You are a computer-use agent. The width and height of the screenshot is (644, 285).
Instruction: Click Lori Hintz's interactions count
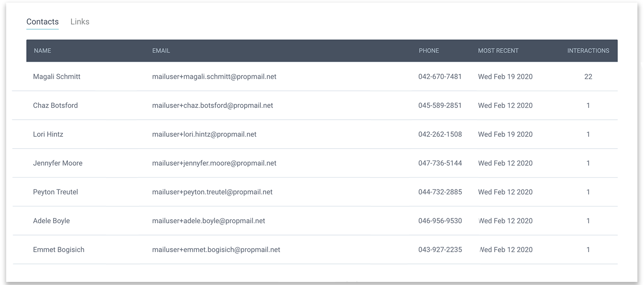(x=588, y=135)
